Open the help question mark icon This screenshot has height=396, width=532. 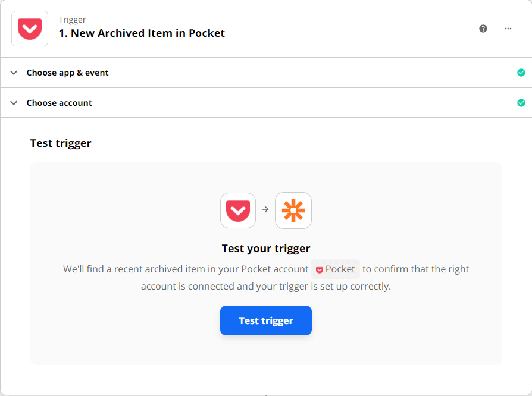tap(483, 29)
